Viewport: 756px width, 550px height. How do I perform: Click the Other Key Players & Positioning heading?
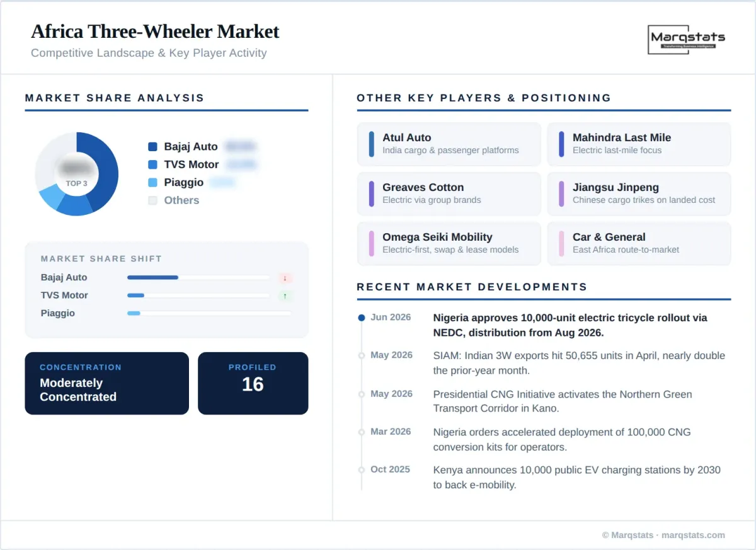pos(484,98)
